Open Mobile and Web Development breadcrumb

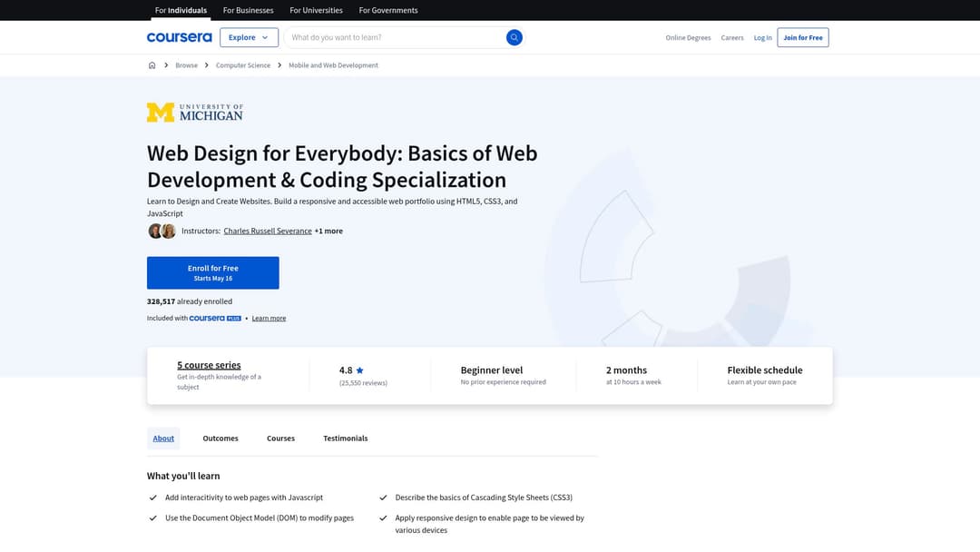point(333,65)
